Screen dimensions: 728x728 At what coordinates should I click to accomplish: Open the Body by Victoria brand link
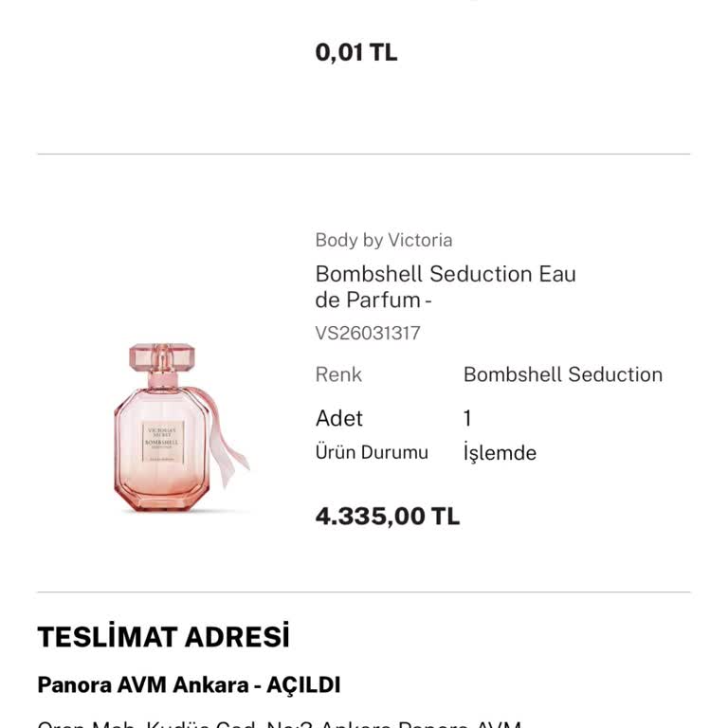coord(383,240)
